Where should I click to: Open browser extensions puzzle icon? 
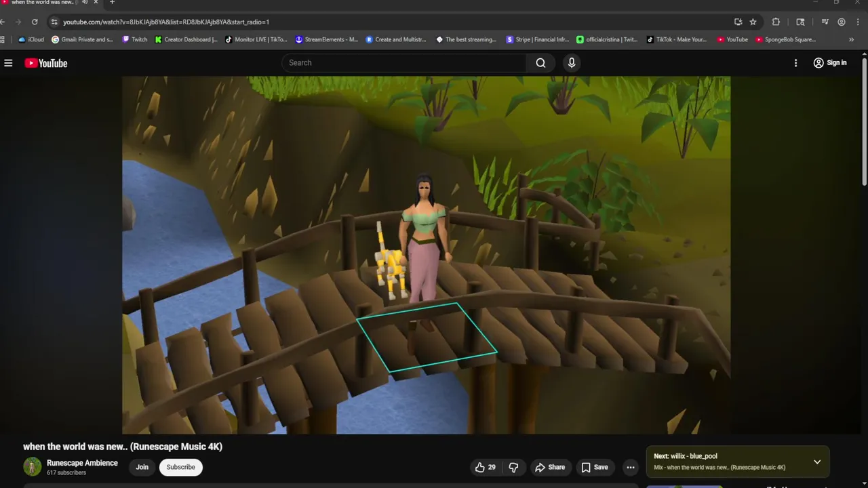(x=776, y=22)
